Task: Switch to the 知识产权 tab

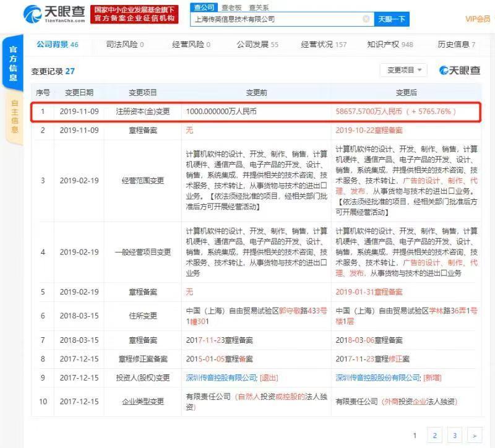Action: (x=390, y=45)
